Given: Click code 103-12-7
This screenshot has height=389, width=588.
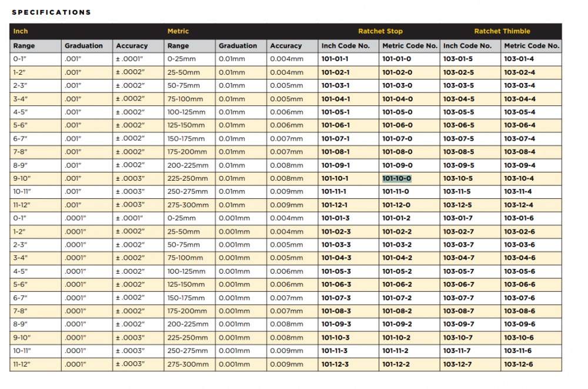Looking at the screenshot, I should [x=457, y=365].
